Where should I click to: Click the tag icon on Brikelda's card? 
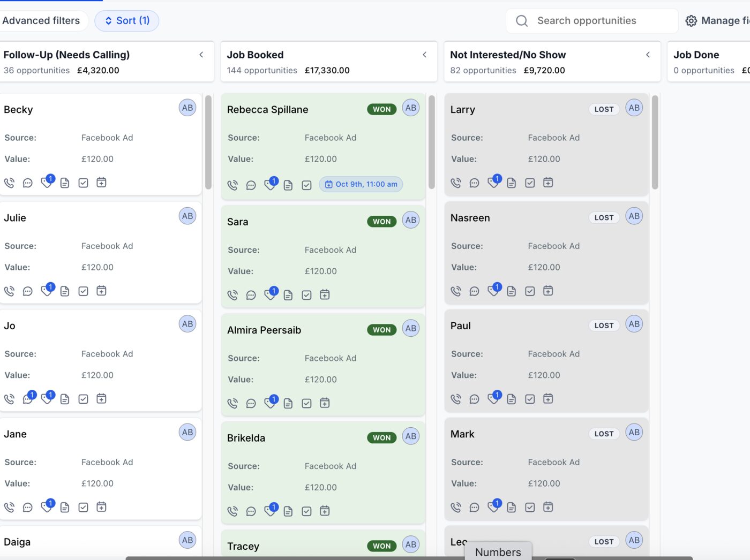pos(270,511)
